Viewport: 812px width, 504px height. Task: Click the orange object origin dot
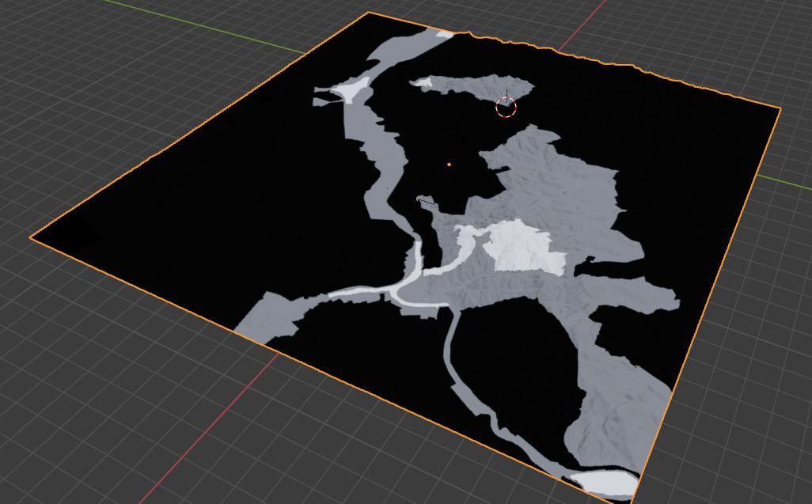click(449, 165)
